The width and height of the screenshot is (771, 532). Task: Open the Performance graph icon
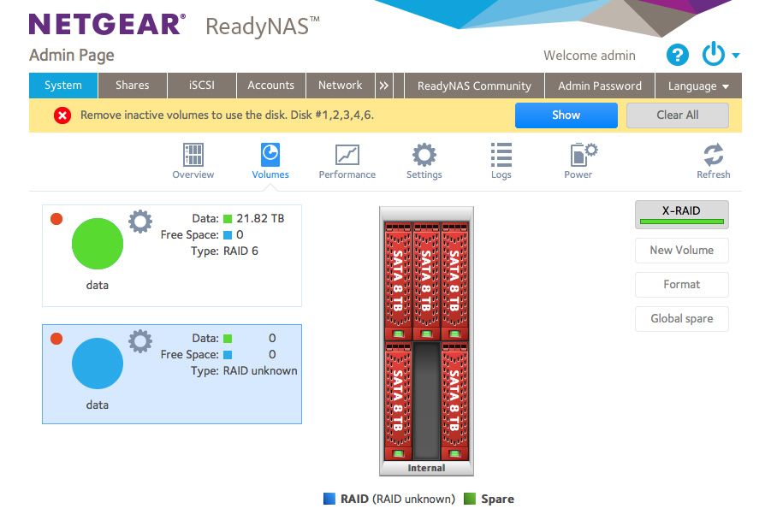pos(347,161)
